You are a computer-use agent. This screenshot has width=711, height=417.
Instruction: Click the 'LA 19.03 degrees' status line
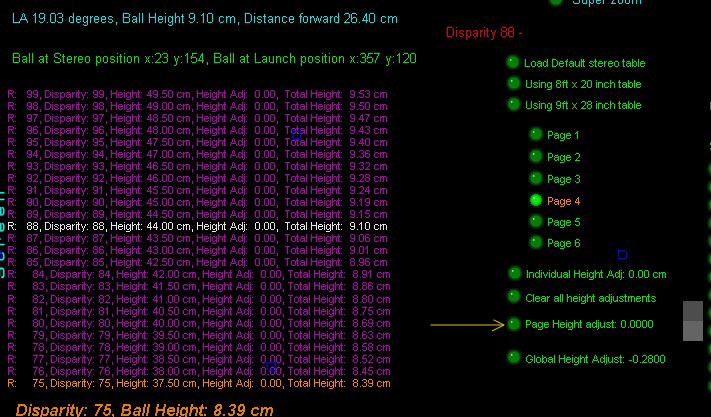coord(205,19)
